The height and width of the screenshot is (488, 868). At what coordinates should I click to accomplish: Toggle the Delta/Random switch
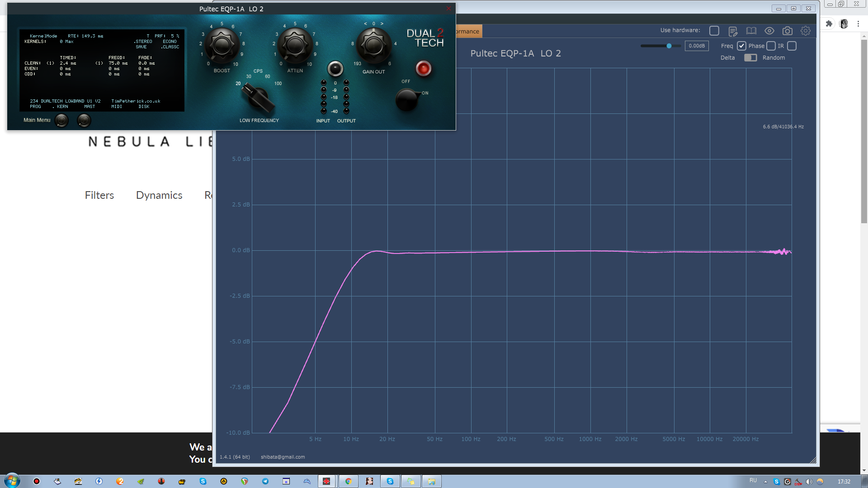(x=750, y=58)
